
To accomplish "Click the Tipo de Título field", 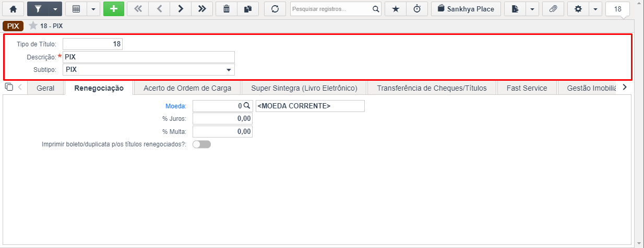I will 93,44.
